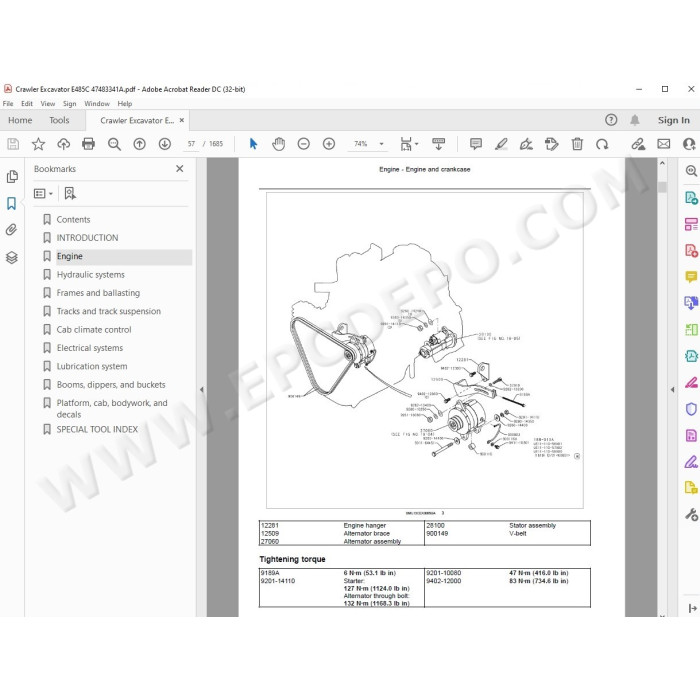Collapse the left navigation pane arrow
Image resolution: width=700 pixels, height=700 pixels.
point(201,390)
